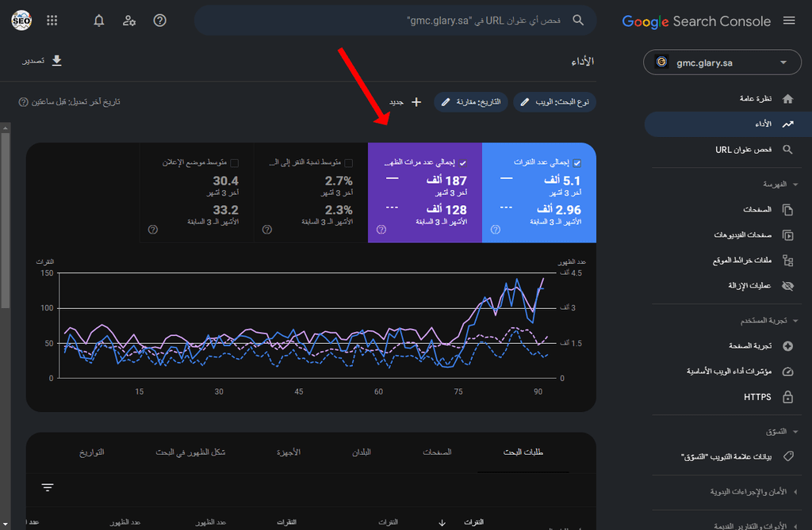Image resolution: width=812 pixels, height=530 pixels.
Task: Click the pages icon for الصفحات
Action: pos(787,210)
